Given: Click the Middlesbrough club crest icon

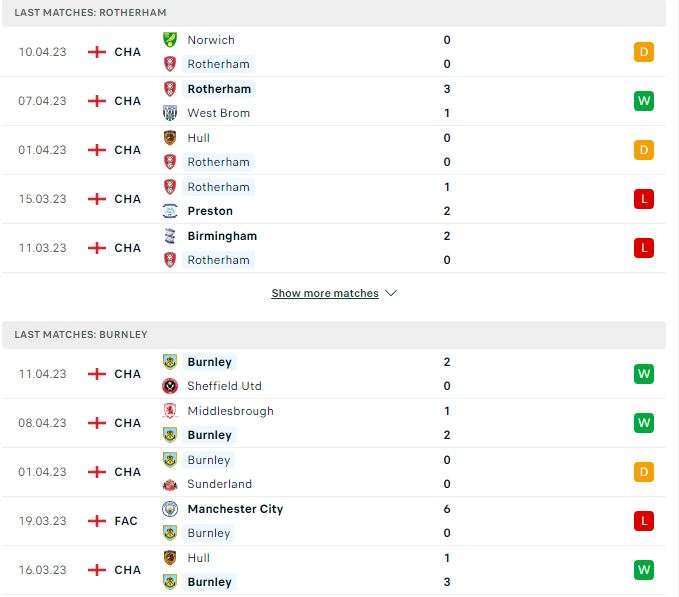Looking at the screenshot, I should (170, 411).
